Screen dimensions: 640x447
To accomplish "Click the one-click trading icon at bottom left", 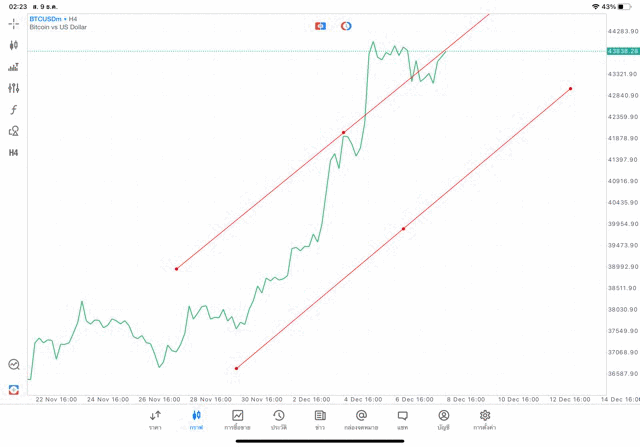I will pos(14,389).
